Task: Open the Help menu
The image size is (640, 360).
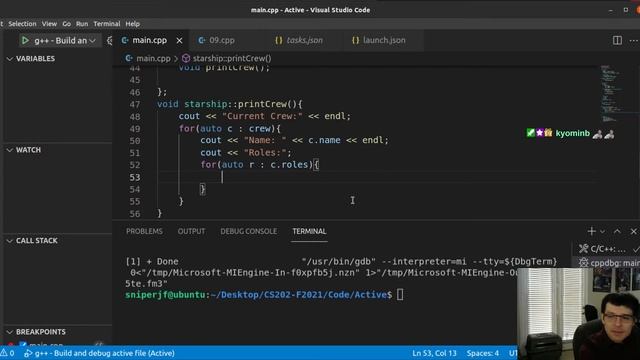Action: (133, 24)
